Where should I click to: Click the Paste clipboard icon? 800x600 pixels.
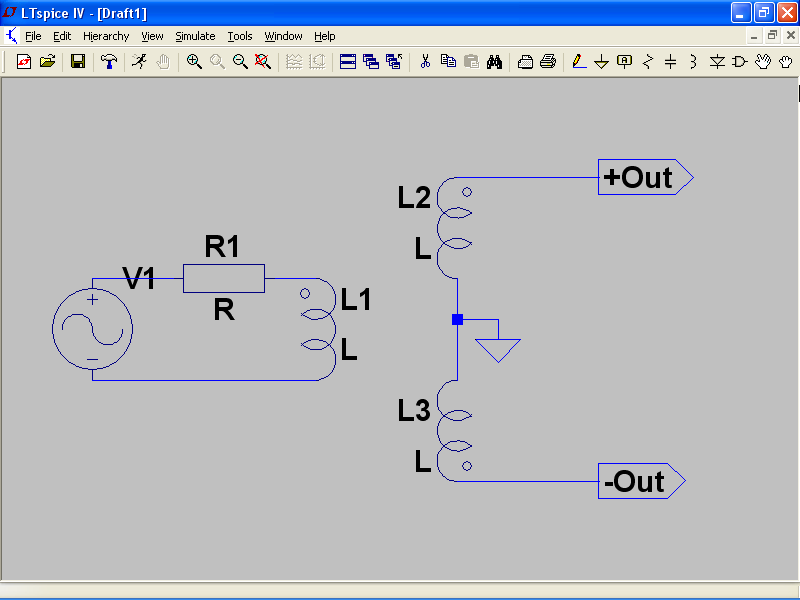(471, 62)
